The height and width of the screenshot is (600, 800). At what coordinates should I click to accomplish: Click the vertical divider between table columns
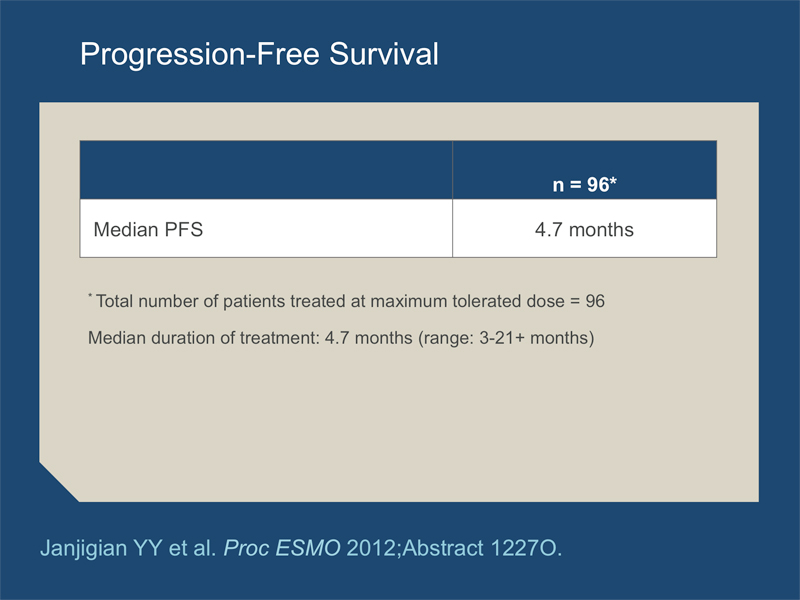pyautogui.click(x=452, y=199)
